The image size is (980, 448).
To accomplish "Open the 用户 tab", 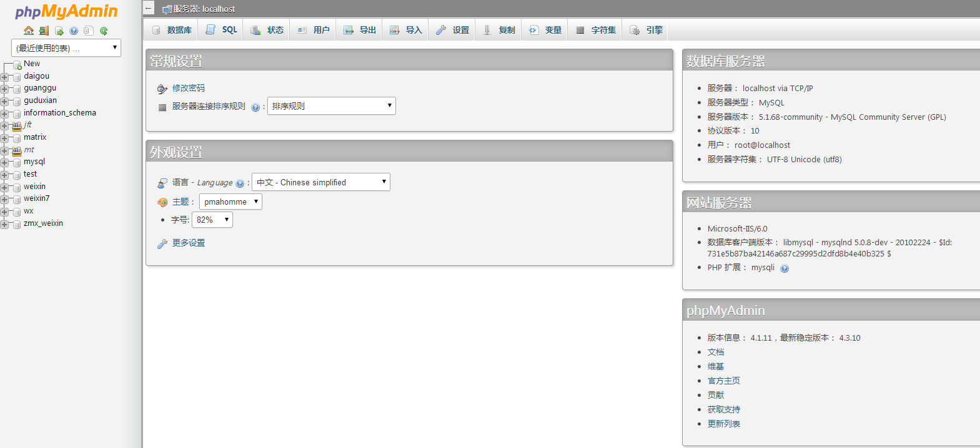I will point(313,30).
